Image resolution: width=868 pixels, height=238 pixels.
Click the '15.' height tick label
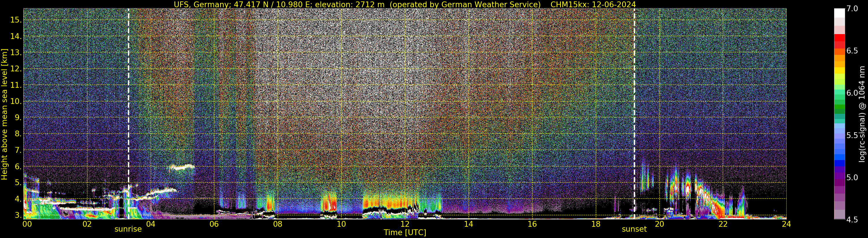(16, 20)
